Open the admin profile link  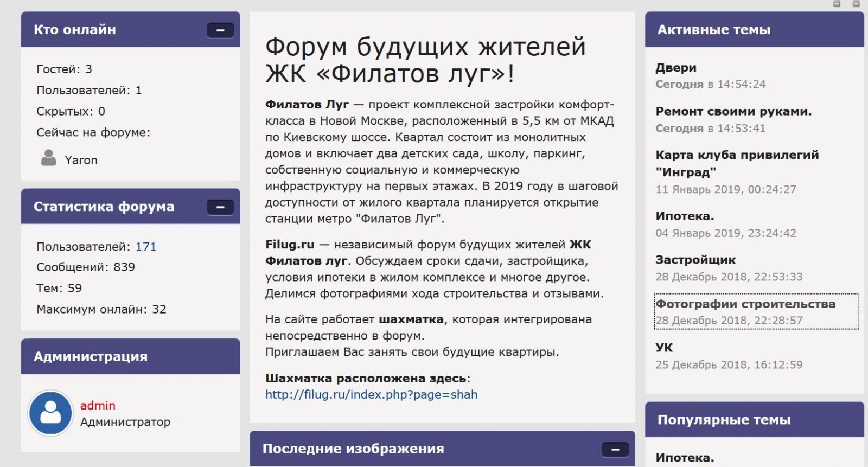(98, 405)
